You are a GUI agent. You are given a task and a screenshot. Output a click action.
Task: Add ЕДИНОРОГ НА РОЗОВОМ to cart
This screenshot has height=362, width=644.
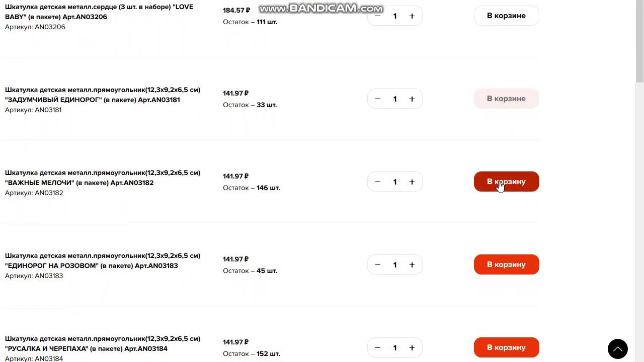(x=506, y=264)
